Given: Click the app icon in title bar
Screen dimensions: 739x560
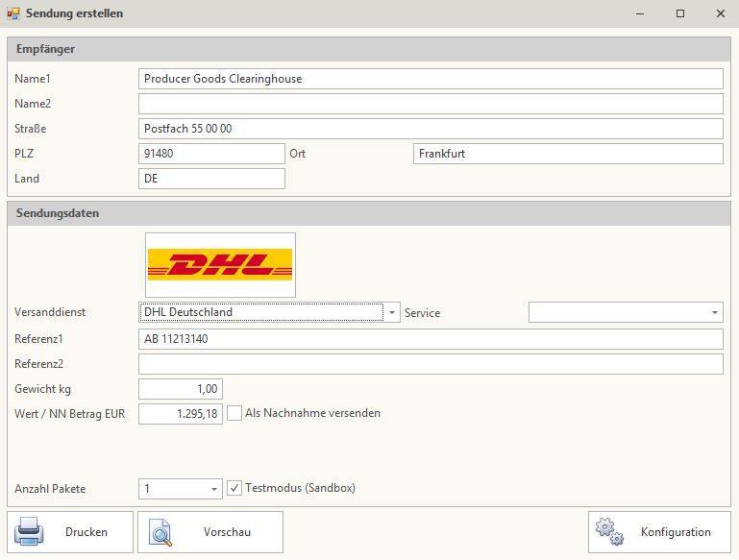Looking at the screenshot, I should pos(12,13).
